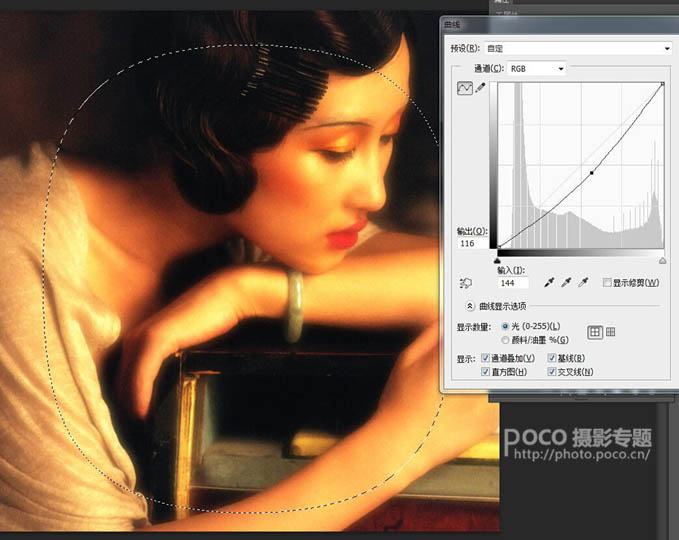This screenshot has height=540, width=679.
Task: Toggle the 基线 baseline checkbox
Action: (x=552, y=358)
